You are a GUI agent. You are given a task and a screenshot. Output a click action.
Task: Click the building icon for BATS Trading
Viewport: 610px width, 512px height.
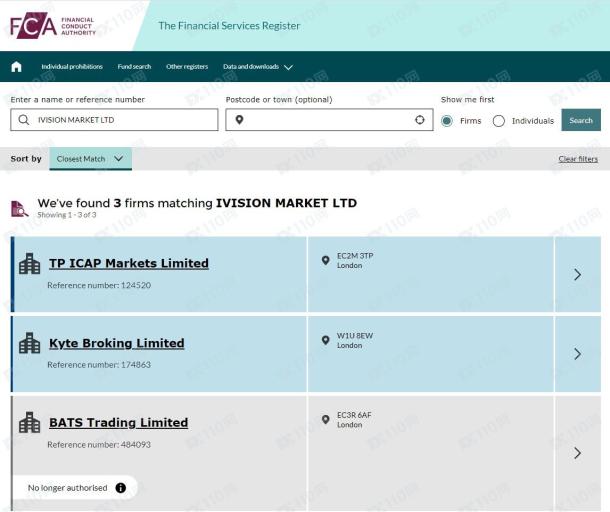[30, 423]
